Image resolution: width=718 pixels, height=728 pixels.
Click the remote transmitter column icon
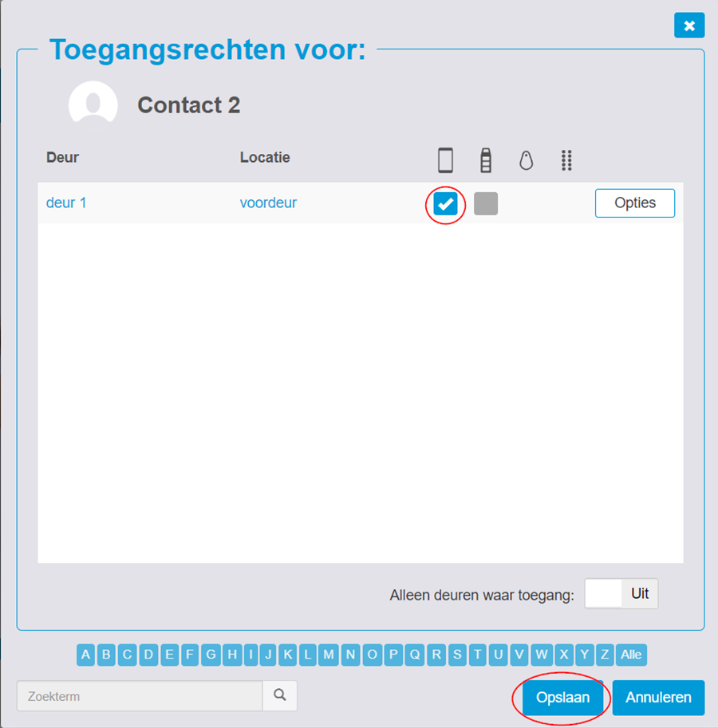(x=486, y=160)
